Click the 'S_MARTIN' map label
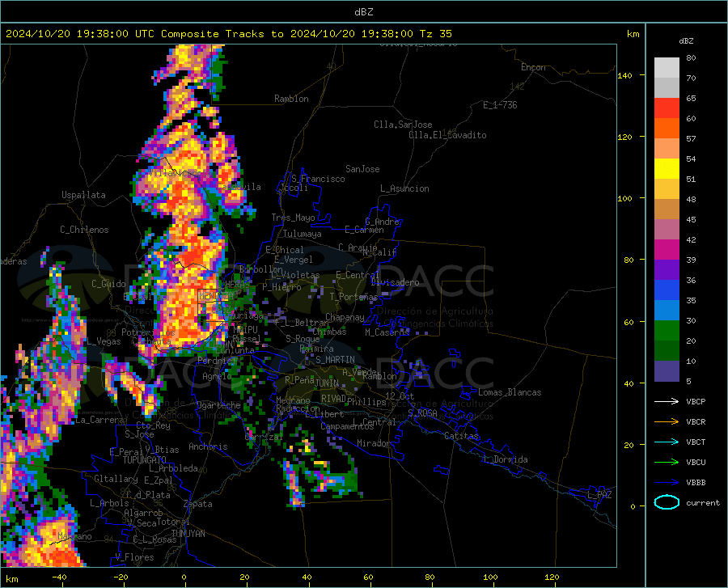Screen dimensions: 728x588 [335, 360]
